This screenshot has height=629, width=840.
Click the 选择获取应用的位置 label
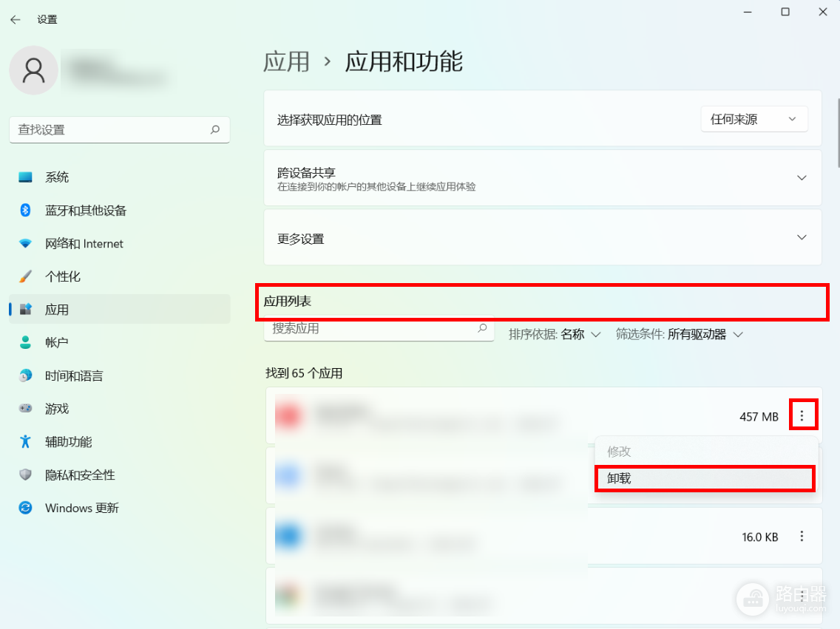coord(330,120)
